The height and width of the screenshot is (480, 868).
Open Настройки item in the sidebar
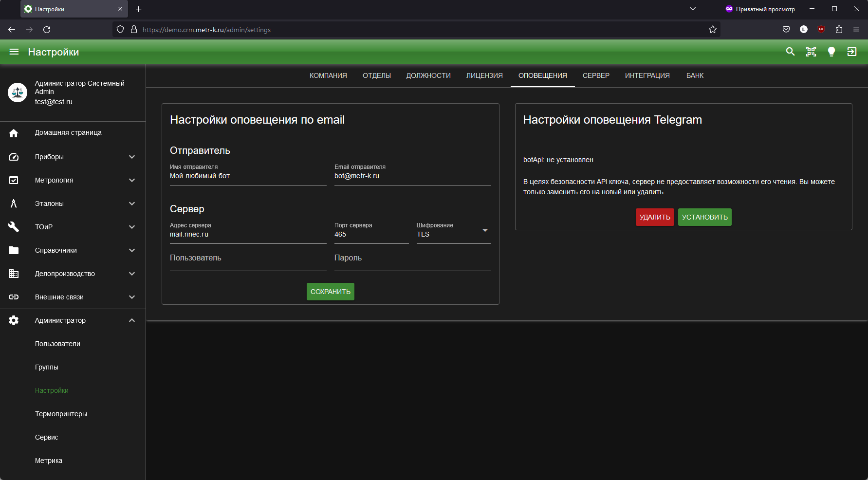(x=73, y=390)
